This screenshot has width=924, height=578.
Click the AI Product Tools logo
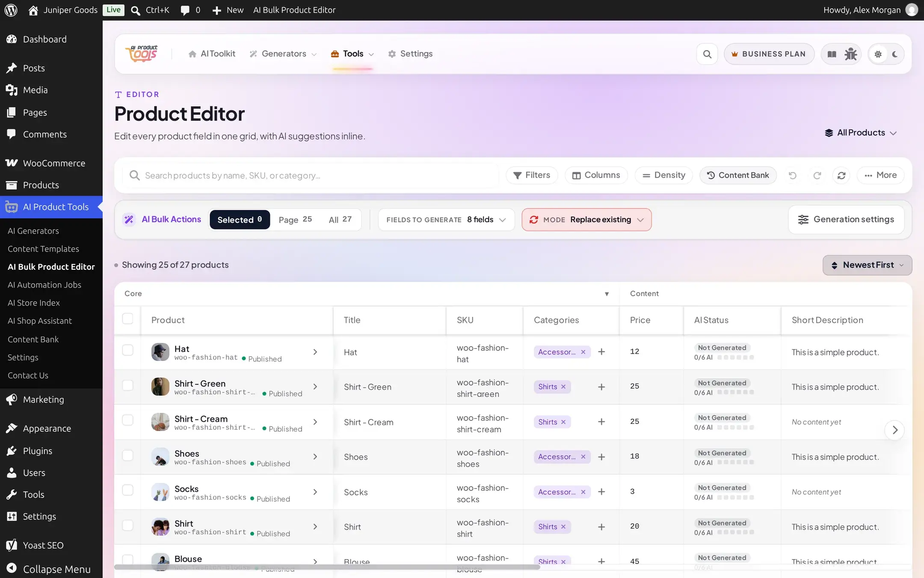coord(142,54)
